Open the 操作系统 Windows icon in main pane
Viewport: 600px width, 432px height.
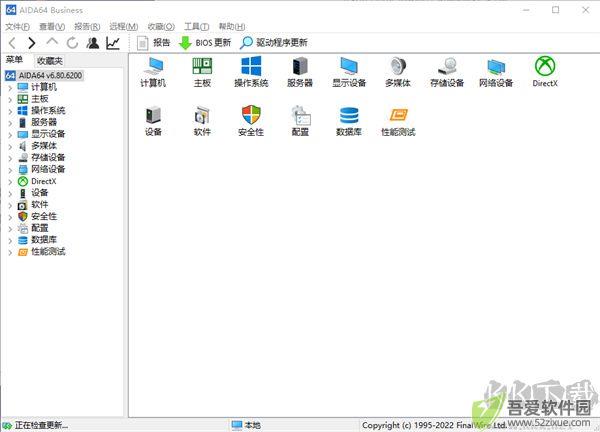(251, 72)
